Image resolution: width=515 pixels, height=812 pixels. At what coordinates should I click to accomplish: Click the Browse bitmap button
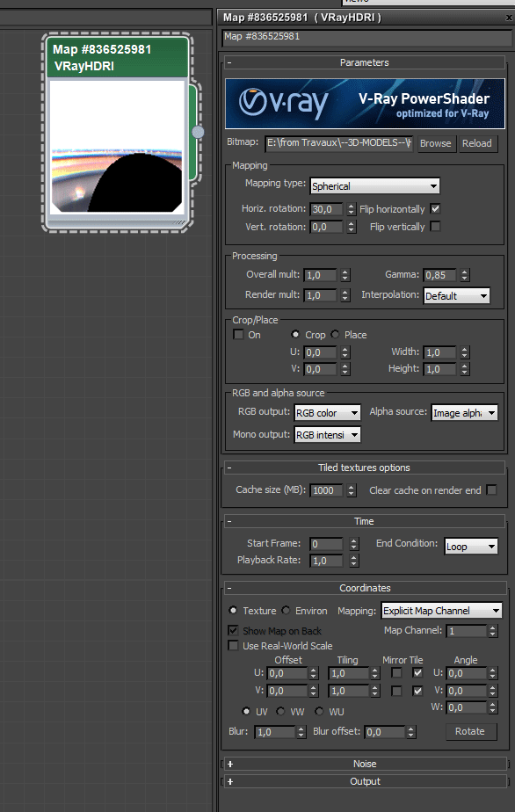[435, 143]
